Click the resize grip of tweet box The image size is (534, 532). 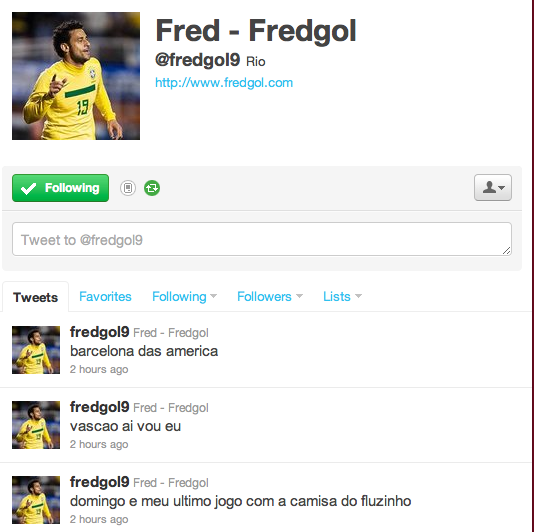506,251
